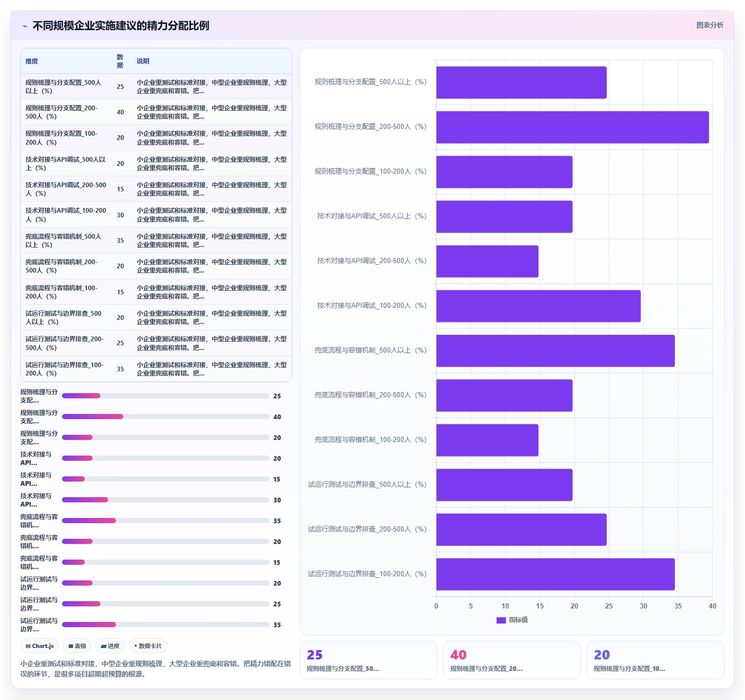Toggle the 指标值 legend swatch
745x700 pixels.
tap(501, 620)
